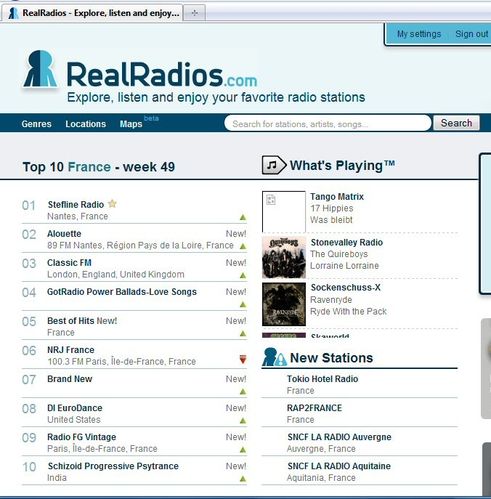Click the green up arrow in Alouette row
This screenshot has width=491, height=499.
coord(243,246)
